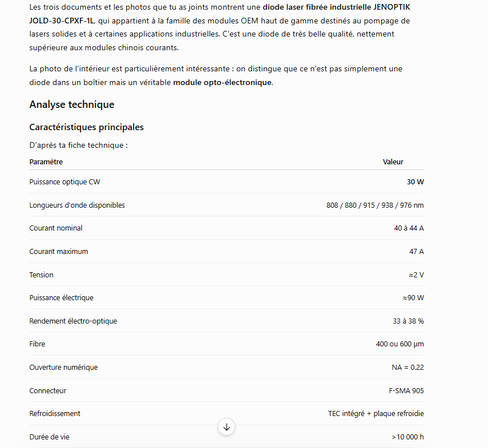
Task: Select the "Valeur" table column header
Action: coord(393,162)
